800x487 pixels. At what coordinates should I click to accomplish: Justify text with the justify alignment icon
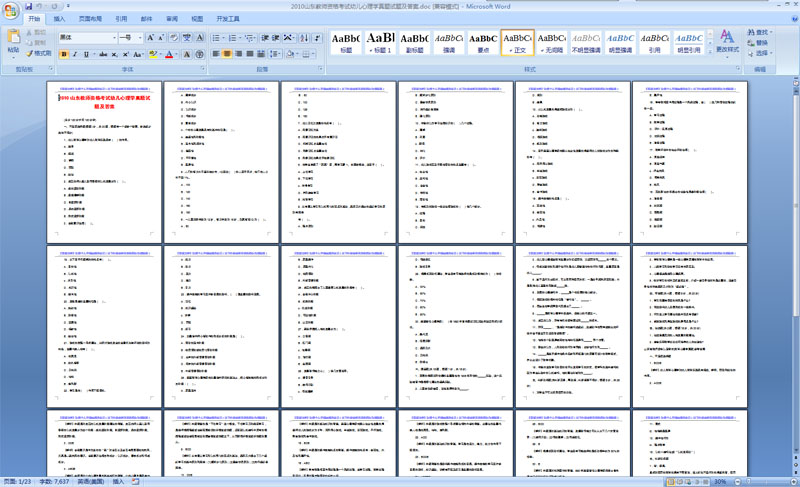[x=249, y=54]
